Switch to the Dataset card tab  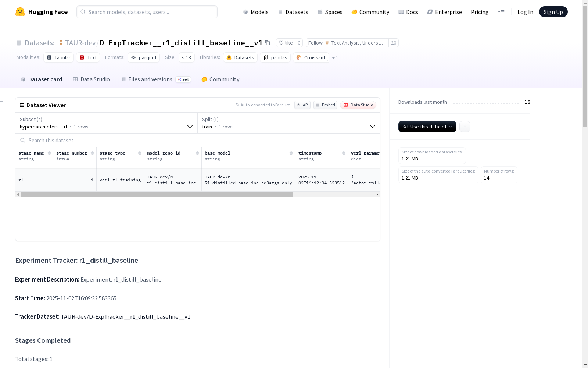tap(41, 79)
